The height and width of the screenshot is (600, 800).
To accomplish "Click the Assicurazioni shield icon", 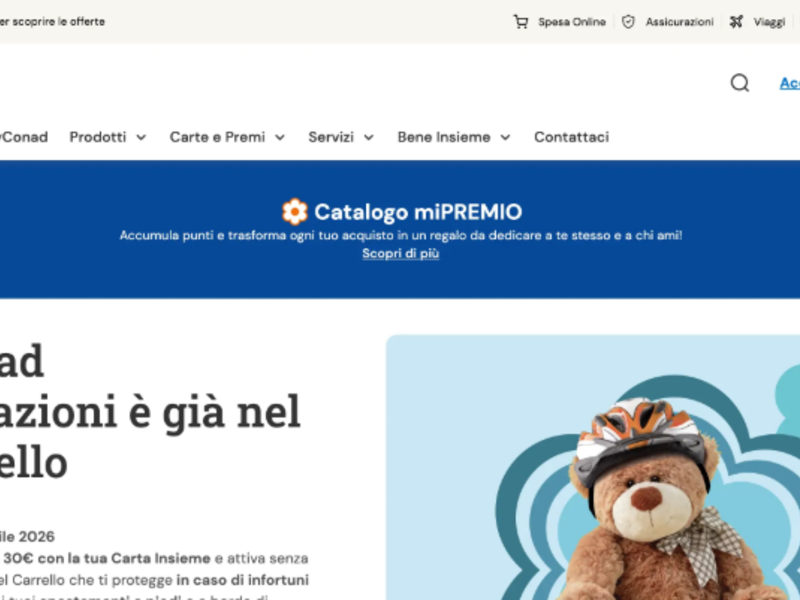I will click(628, 22).
